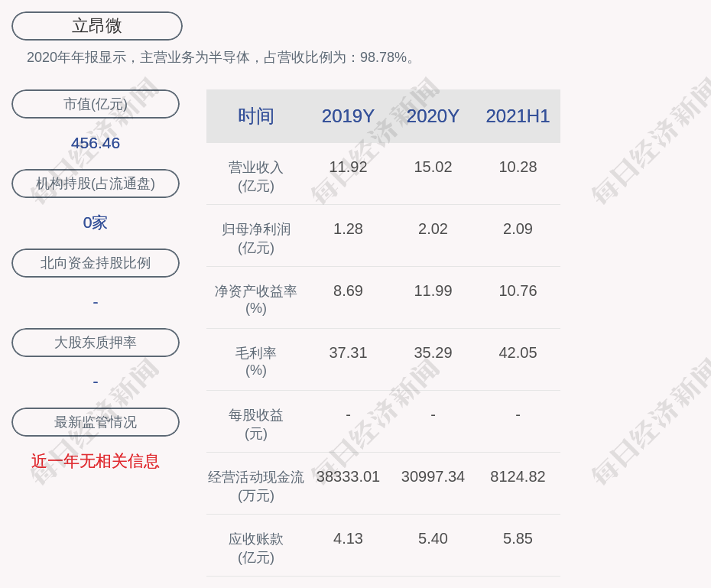The height and width of the screenshot is (588, 711).
Task: Select the 2021H1 毛利率 value 42.05
Action: click(x=518, y=352)
